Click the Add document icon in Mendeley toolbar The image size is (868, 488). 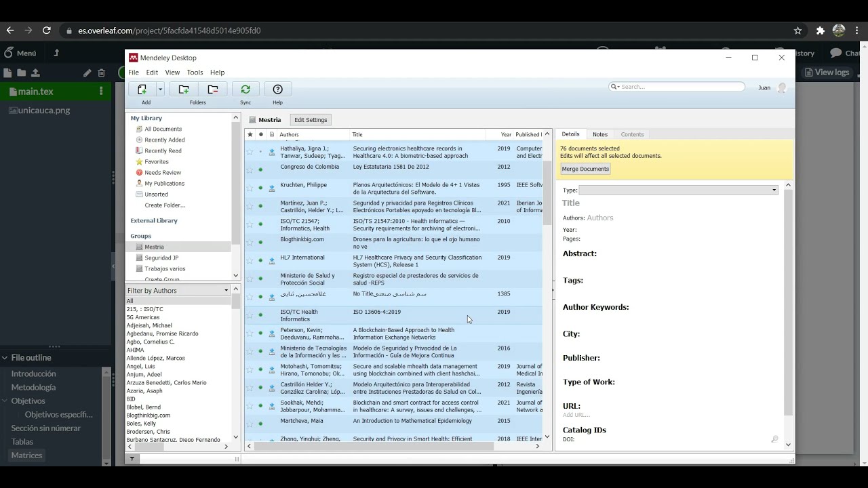(142, 89)
